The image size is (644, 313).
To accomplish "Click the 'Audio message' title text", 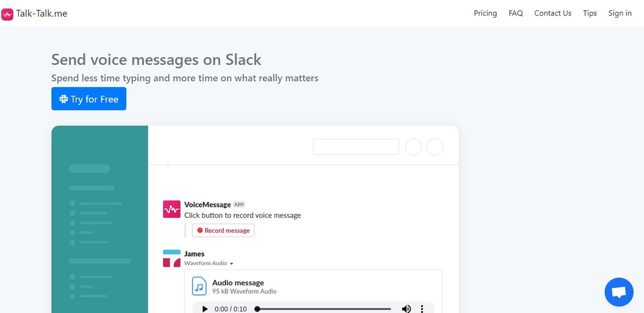I will click(x=238, y=282).
